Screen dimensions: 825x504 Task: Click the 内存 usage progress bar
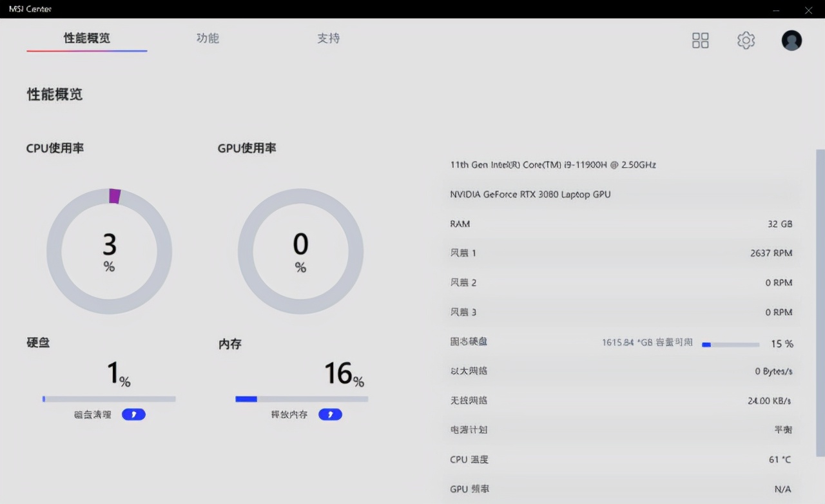point(302,399)
